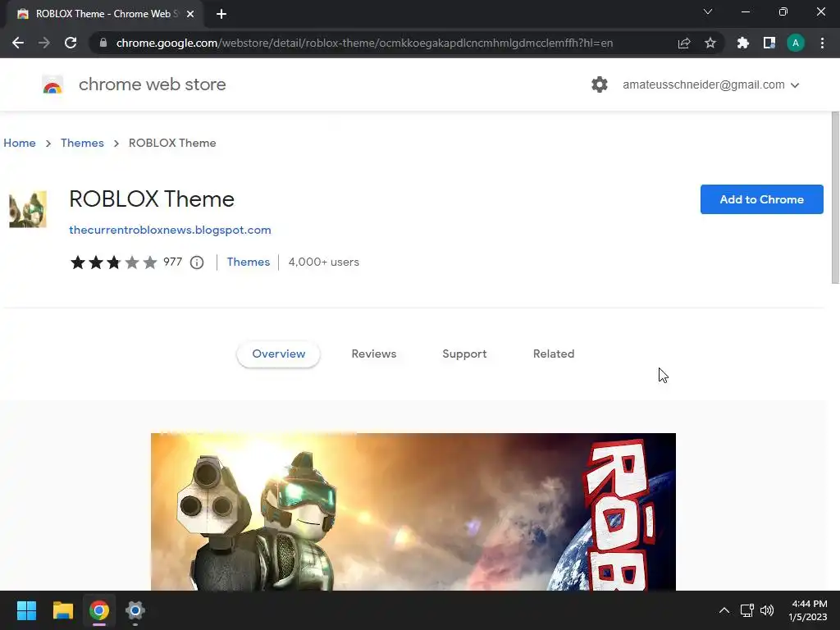The width and height of the screenshot is (840, 630).
Task: View site information padlock icon
Action: click(103, 43)
